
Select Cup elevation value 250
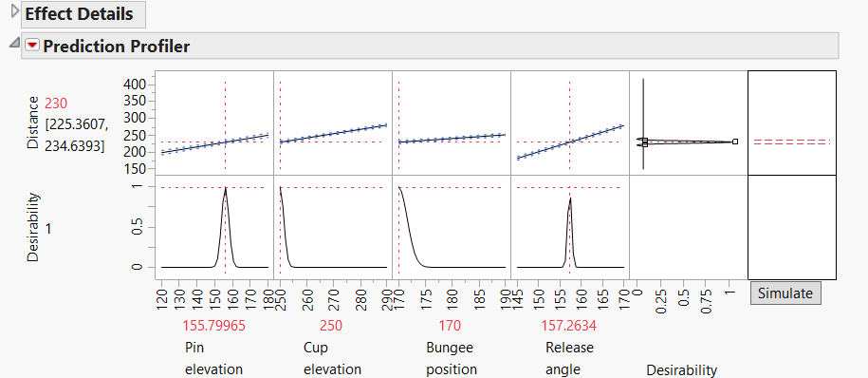[x=331, y=326]
